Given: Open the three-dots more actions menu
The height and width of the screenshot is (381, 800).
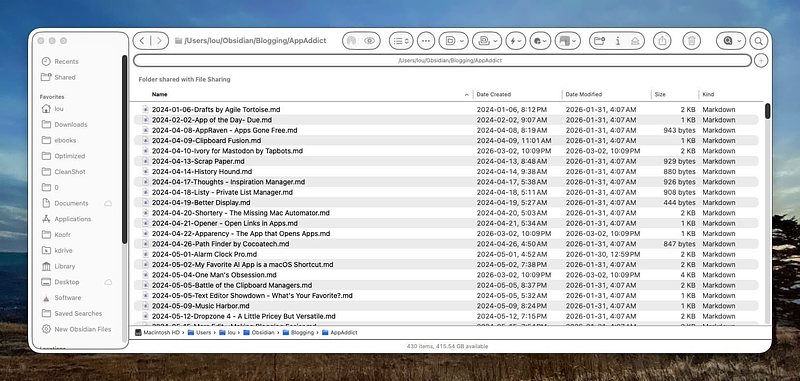Looking at the screenshot, I should coord(426,41).
